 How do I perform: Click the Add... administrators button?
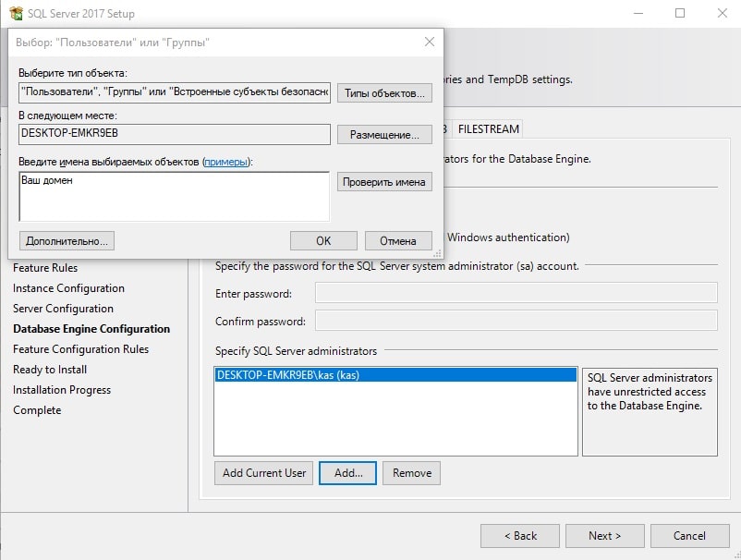pyautogui.click(x=347, y=473)
